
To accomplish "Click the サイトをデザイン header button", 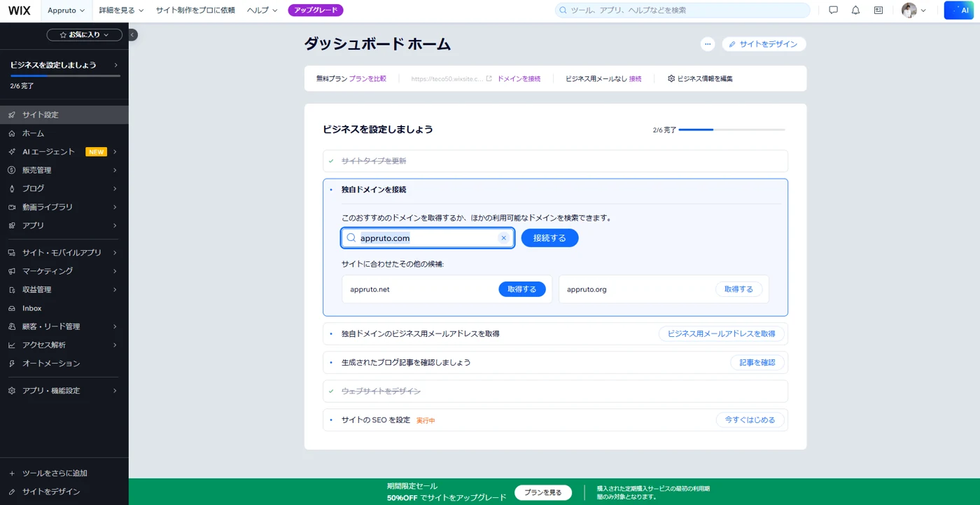I will click(x=764, y=44).
